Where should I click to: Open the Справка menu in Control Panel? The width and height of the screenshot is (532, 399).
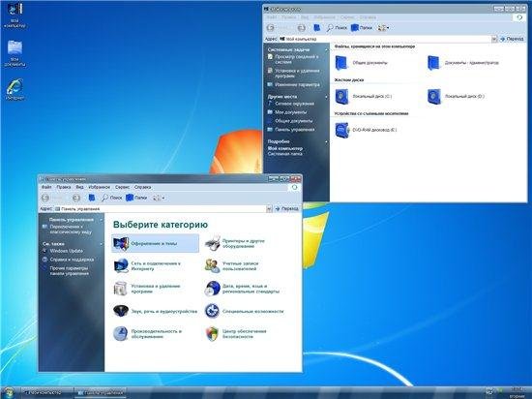(x=142, y=187)
